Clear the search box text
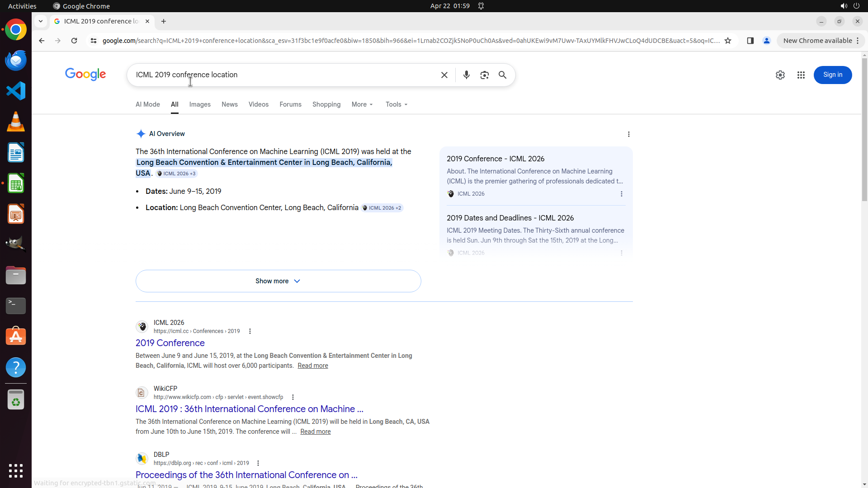The width and height of the screenshot is (868, 488). [444, 75]
